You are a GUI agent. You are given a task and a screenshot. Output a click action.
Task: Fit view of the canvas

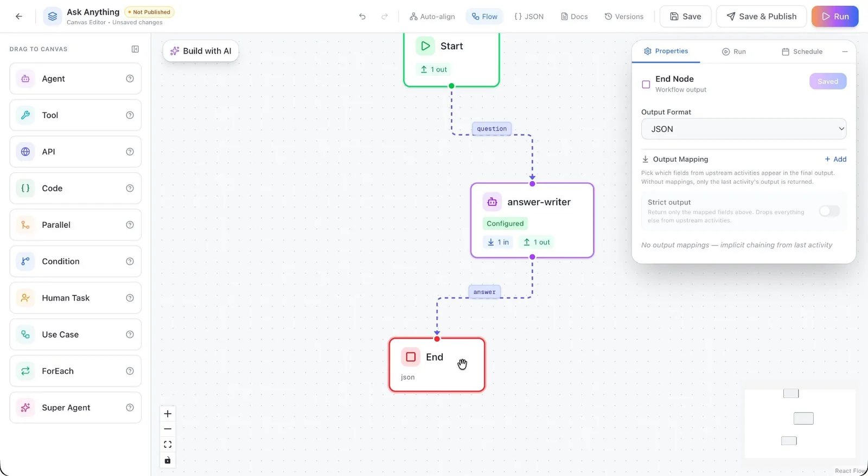[168, 445]
